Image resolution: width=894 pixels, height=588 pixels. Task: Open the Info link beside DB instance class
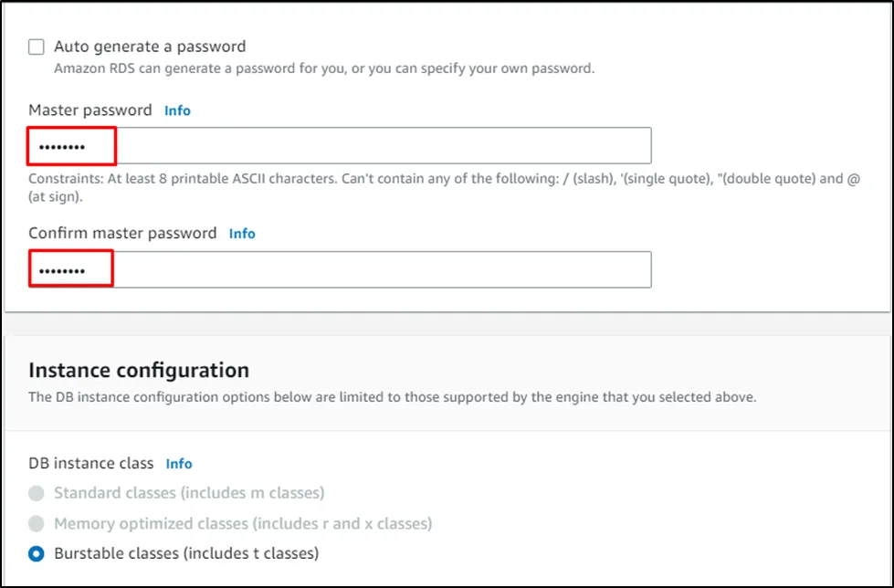179,464
